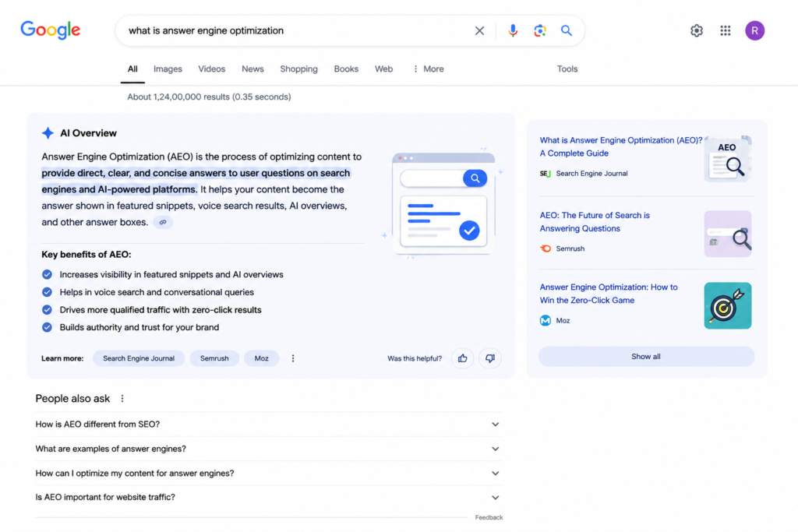Click the source link chip icon after answer boxes
Screen dimensions: 798x532
(x=163, y=222)
